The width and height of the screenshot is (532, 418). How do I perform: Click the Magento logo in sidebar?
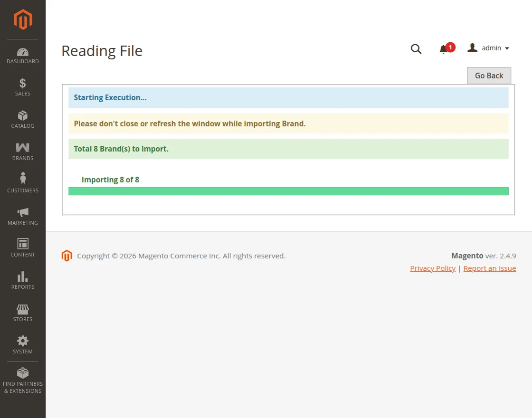[x=23, y=19]
